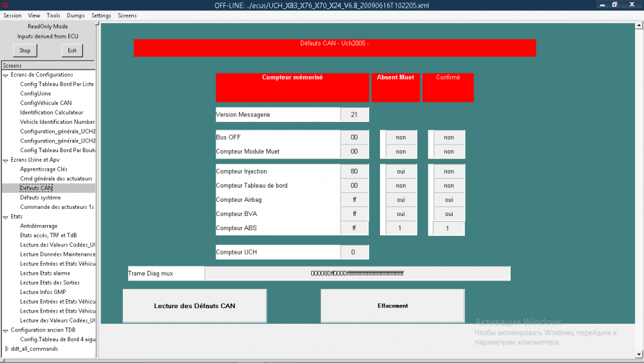Open Apprentissage Clés screen
Image resolution: width=644 pixels, height=363 pixels.
(44, 169)
